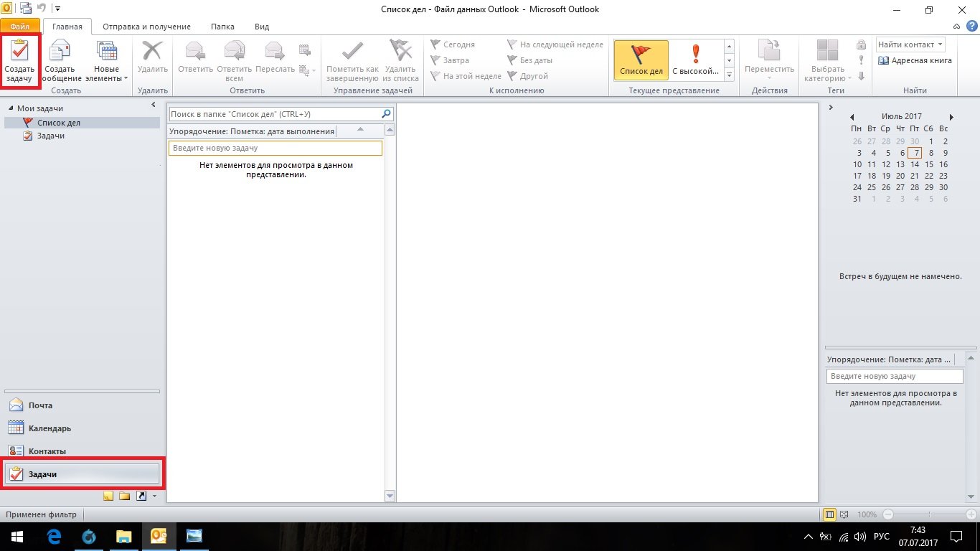Click Ответить всем in ribbon
This screenshot has height=551, width=980.
[x=235, y=62]
